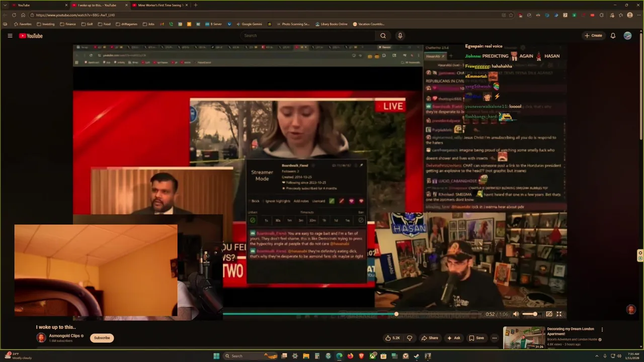The image size is (644, 362).
Task: Open the Food bookmarks folder
Action: (104, 24)
